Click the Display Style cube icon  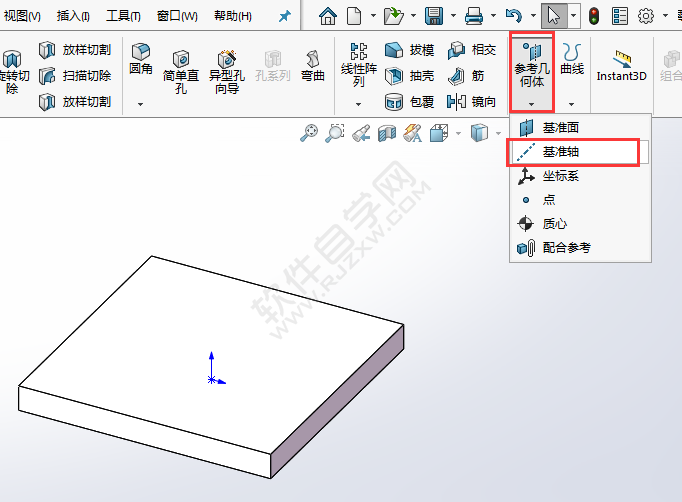pos(479,133)
